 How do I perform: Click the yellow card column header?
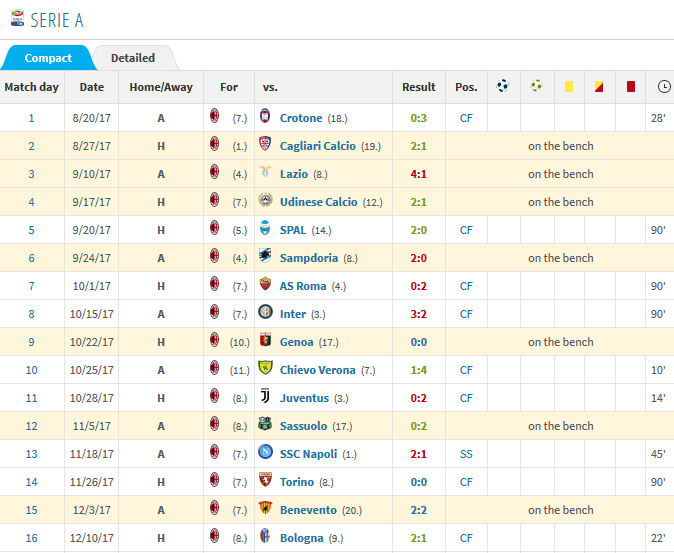click(x=569, y=87)
